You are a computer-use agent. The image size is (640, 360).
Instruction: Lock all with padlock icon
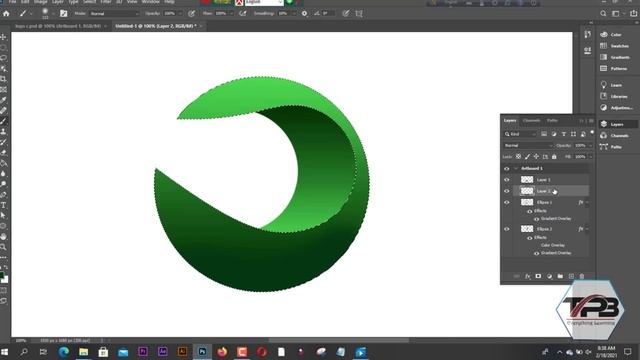click(554, 156)
